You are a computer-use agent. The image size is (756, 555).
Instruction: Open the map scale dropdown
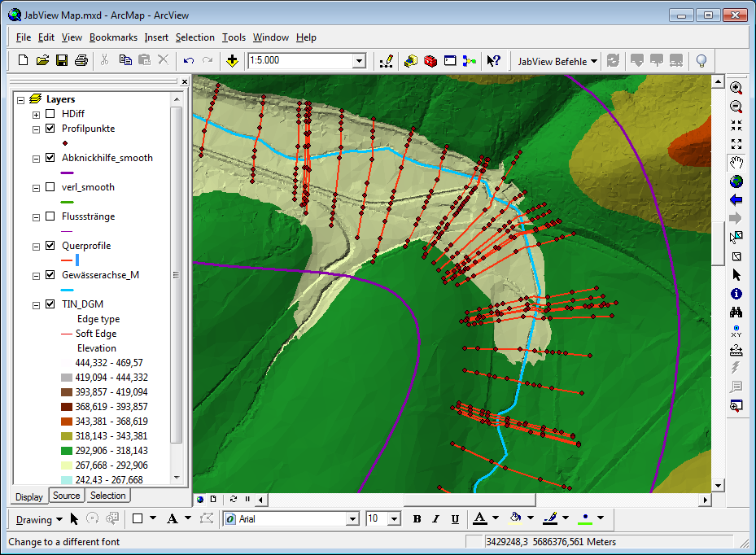[359, 60]
